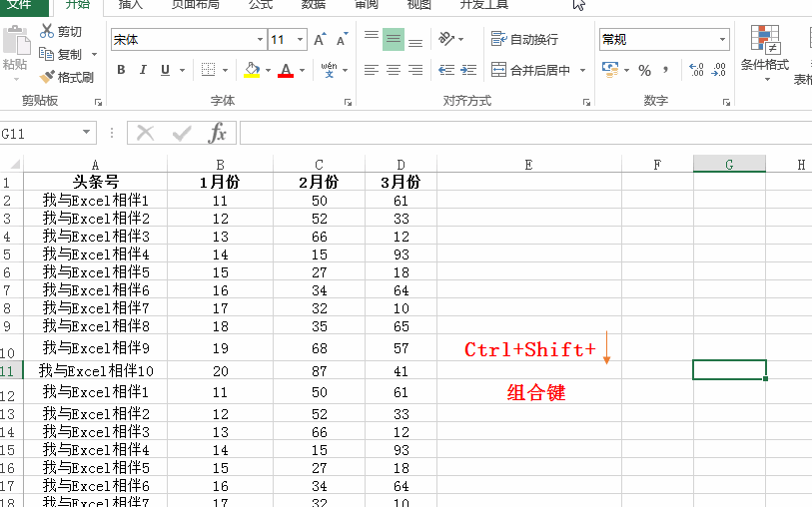Click inside the formula bar
Viewport: 812px width, 507px height.
pos(525,133)
